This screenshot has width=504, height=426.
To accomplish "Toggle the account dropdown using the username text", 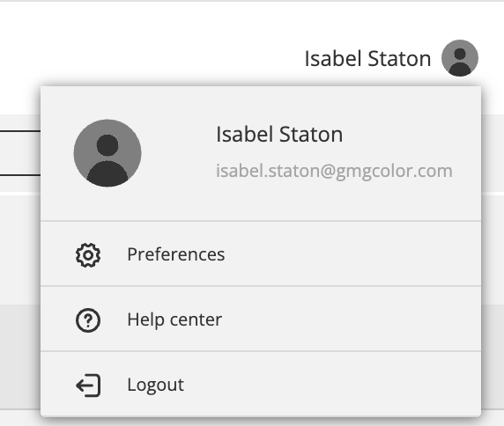I will click(367, 59).
